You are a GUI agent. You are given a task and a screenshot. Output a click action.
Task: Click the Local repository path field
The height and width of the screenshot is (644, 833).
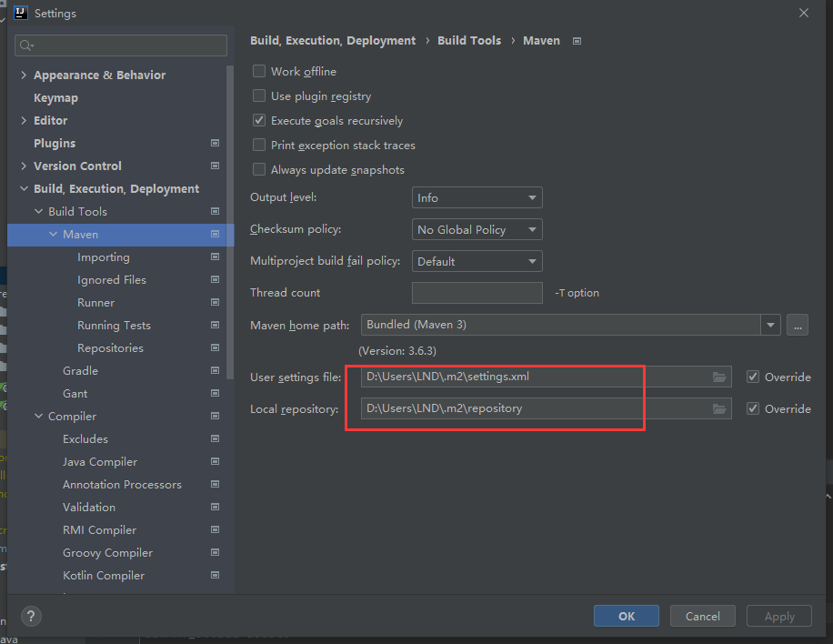tap(547, 408)
